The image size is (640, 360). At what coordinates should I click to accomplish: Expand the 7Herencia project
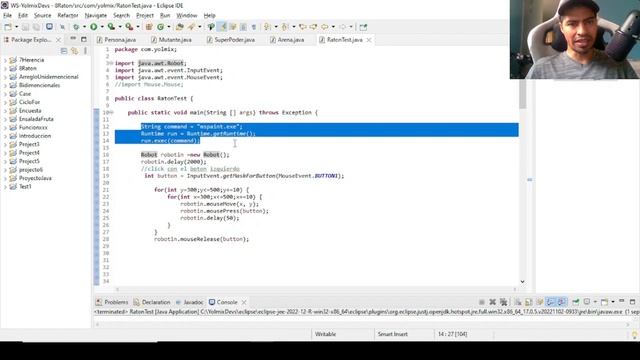tap(5, 60)
